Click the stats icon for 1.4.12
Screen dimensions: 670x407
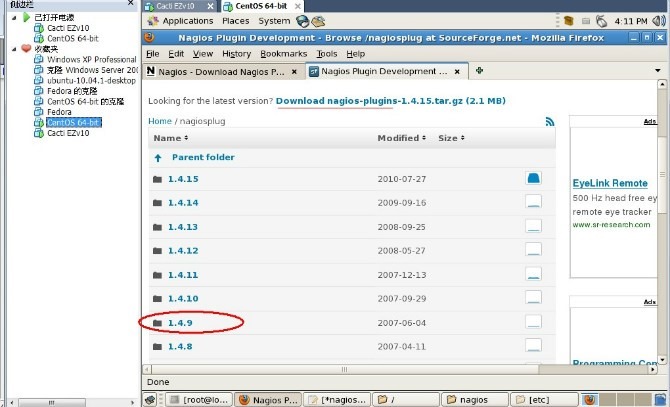point(533,249)
